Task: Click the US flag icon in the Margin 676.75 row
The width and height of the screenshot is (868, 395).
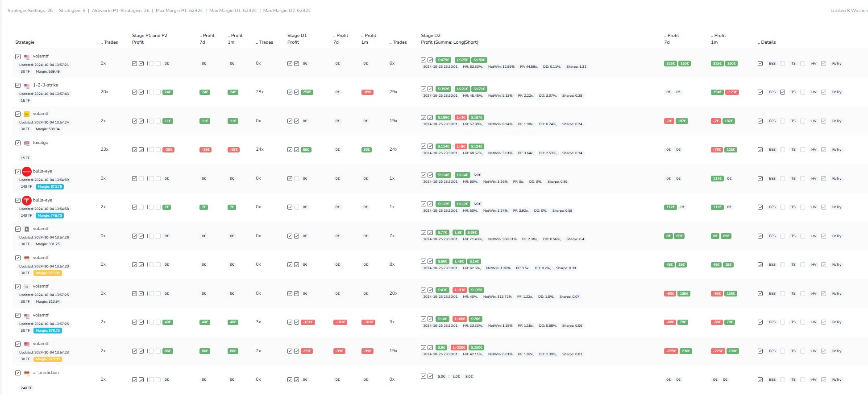Action: point(27,316)
